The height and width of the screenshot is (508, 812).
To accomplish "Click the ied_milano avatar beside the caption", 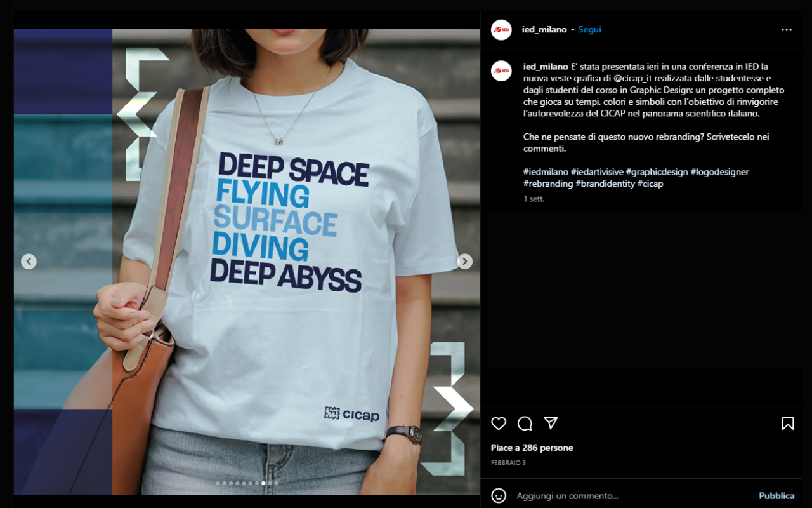I will tap(501, 70).
